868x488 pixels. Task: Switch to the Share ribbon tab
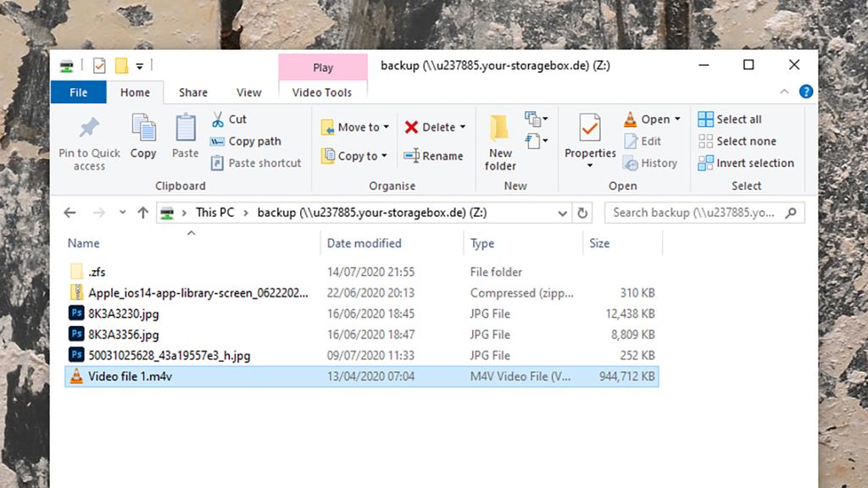(193, 92)
